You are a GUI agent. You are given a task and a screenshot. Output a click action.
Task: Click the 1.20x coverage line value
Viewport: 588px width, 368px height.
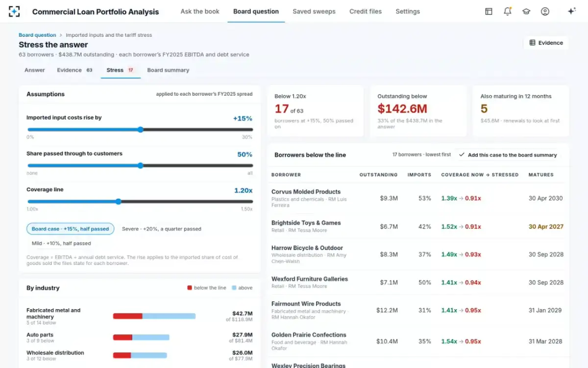(x=243, y=190)
